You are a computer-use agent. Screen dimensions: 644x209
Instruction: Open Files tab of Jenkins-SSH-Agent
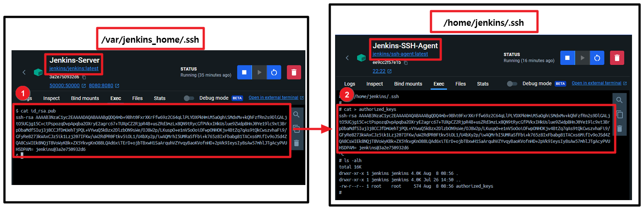click(x=461, y=84)
